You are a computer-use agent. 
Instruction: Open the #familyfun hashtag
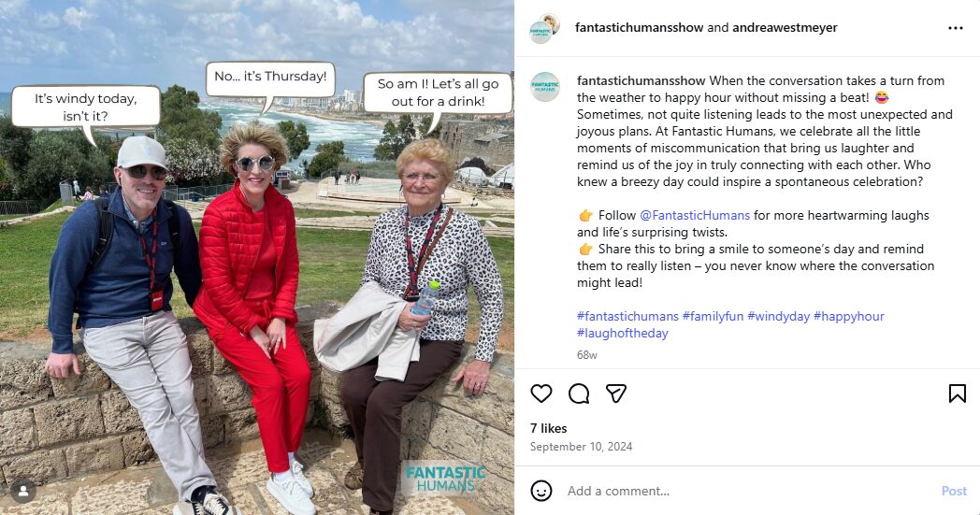click(713, 316)
